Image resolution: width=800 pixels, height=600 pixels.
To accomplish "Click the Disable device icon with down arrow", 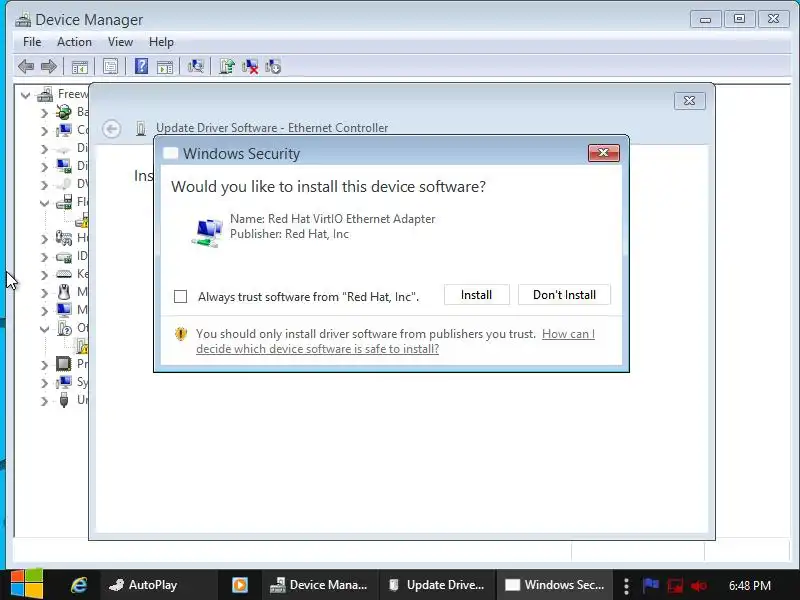I will click(x=273, y=66).
